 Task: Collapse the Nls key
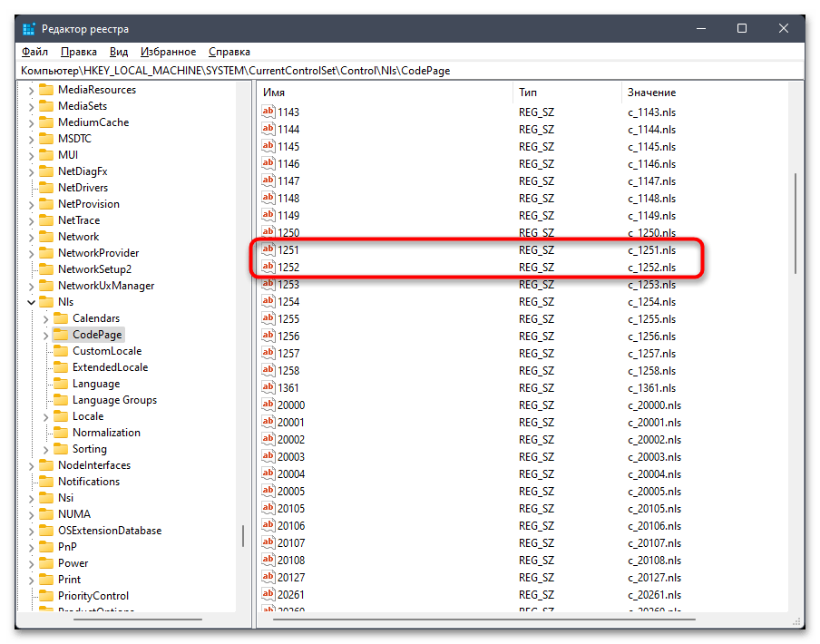click(30, 301)
